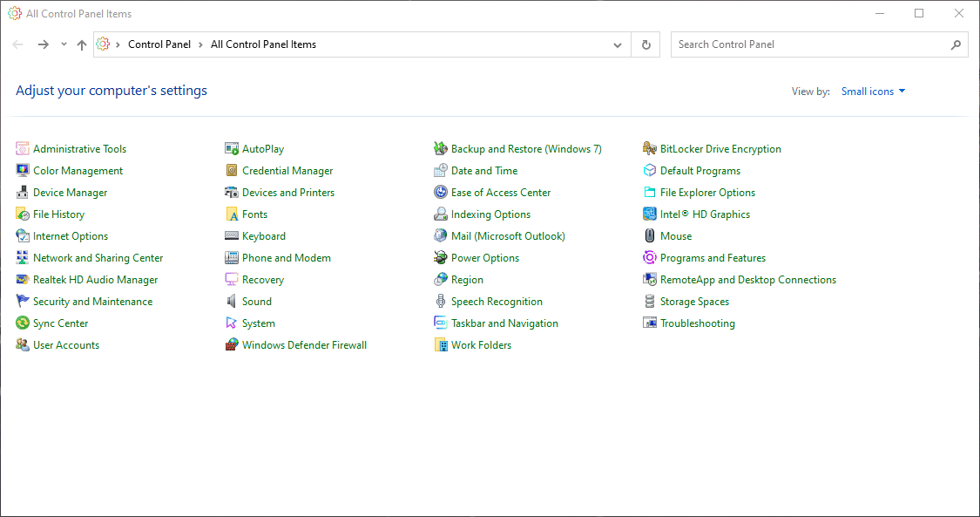
Task: Open RemoteApp and Desktop Connections link
Action: click(x=748, y=280)
